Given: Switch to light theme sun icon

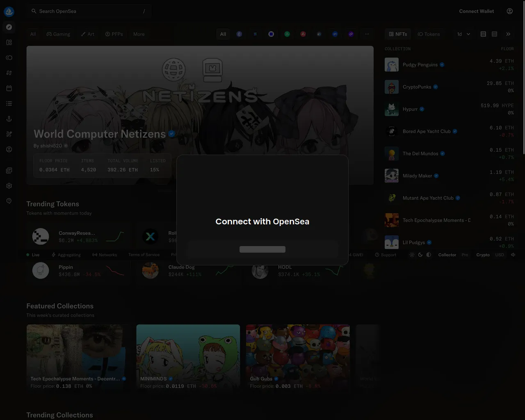Looking at the screenshot, I should click(412, 255).
